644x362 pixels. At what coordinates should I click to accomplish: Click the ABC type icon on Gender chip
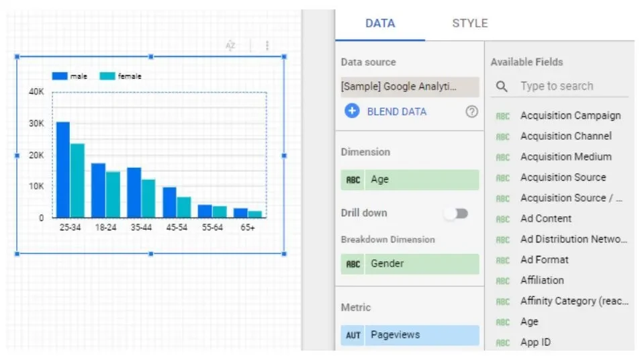353,264
